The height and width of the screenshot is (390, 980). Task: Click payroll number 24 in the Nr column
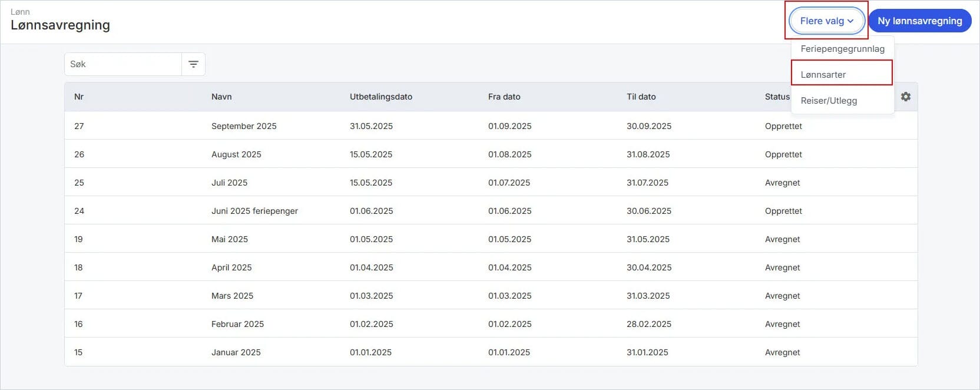click(x=79, y=211)
